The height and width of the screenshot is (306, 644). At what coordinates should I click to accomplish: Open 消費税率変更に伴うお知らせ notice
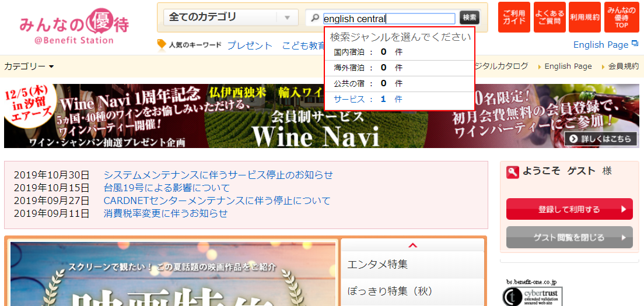[x=166, y=214]
